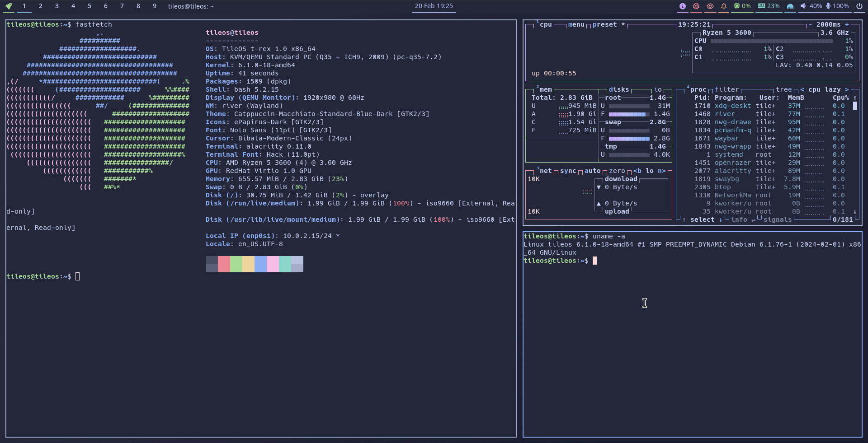Click the memory usage indicator showing 23%
The image size is (868, 443).
point(769,6)
